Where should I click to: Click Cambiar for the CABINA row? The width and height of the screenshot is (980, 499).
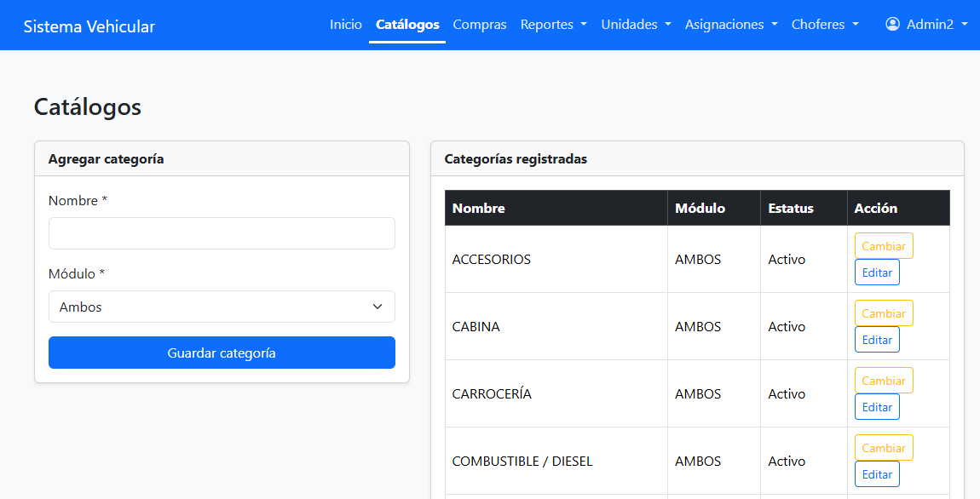[x=884, y=313]
